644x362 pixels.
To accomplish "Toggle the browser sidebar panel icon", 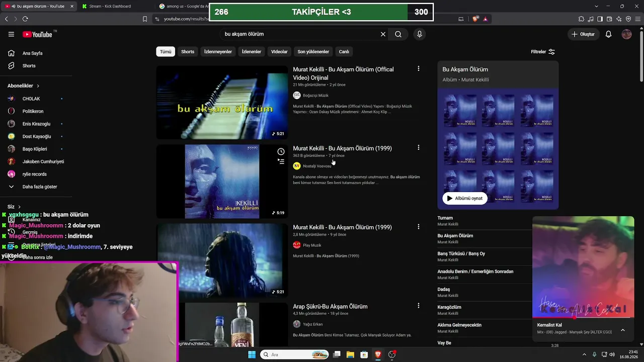I will click(600, 19).
